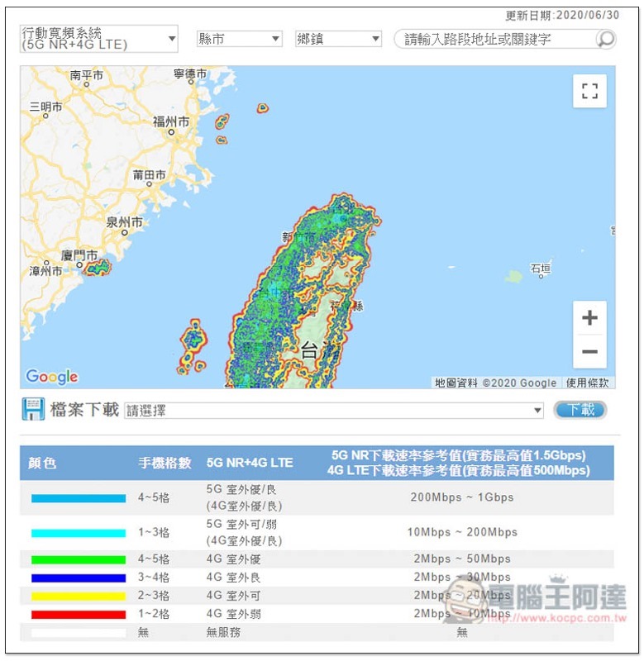
Task: Open the 行動寬頻系統 network type dropdown
Action: pyautogui.click(x=99, y=39)
